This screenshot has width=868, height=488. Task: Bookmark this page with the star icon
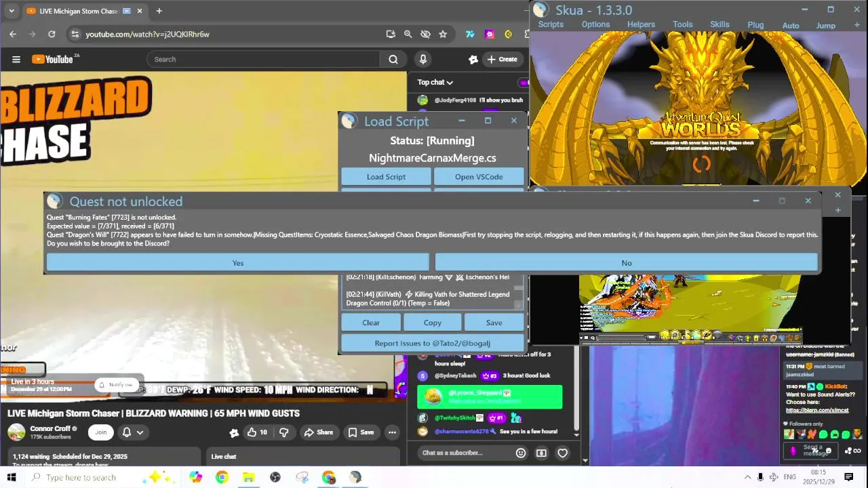443,34
